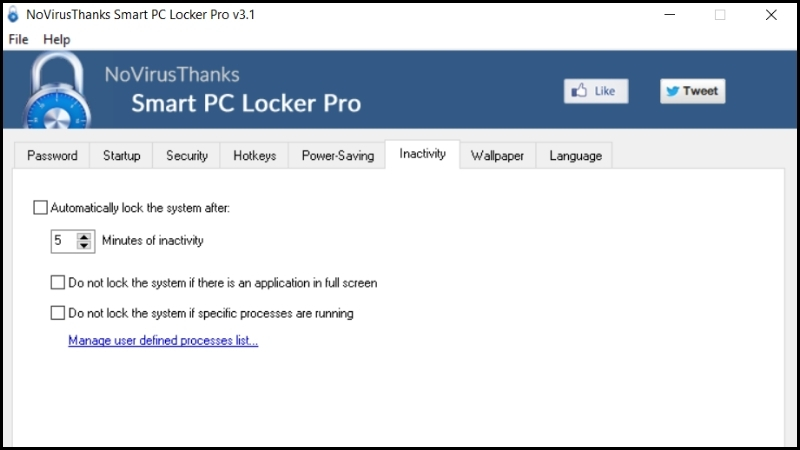The height and width of the screenshot is (450, 800).
Task: Switch to the Password tab
Action: (x=52, y=156)
